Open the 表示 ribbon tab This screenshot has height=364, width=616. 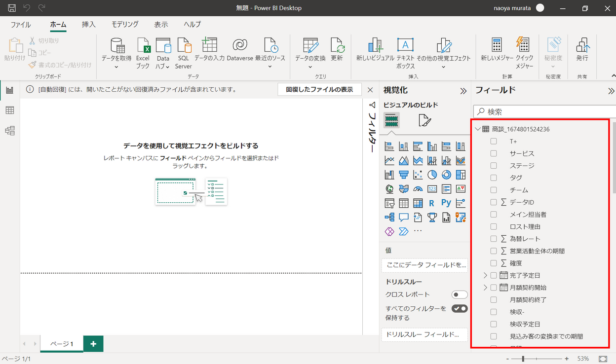(x=161, y=25)
